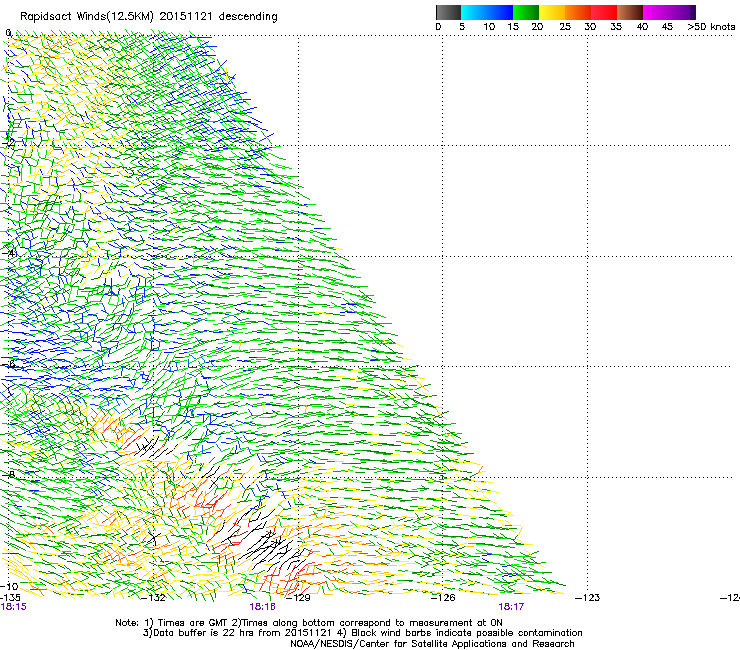Click the latitude label '-2'
Viewport: 740px width, 650px height.
tap(8, 142)
